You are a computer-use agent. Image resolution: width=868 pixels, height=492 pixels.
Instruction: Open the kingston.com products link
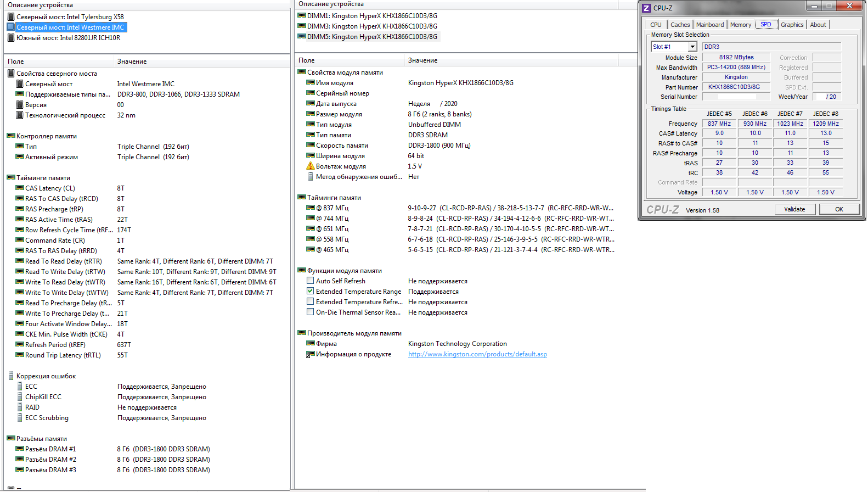[x=477, y=355]
